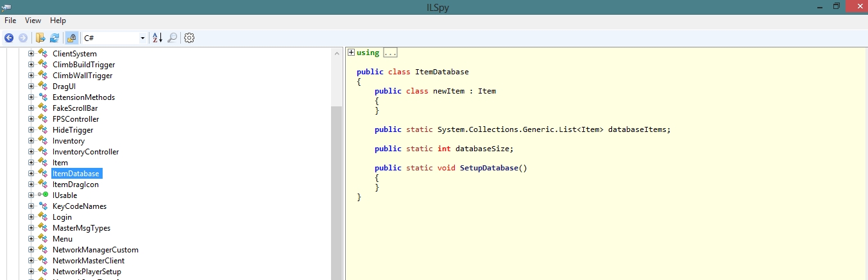Select ClimbWallTrigger text in the tree

pyautogui.click(x=82, y=76)
